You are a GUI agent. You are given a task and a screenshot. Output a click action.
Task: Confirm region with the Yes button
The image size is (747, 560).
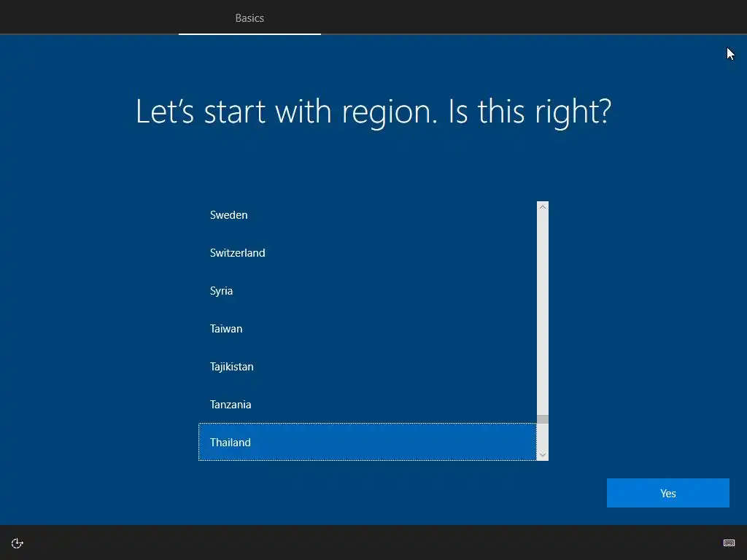point(668,493)
